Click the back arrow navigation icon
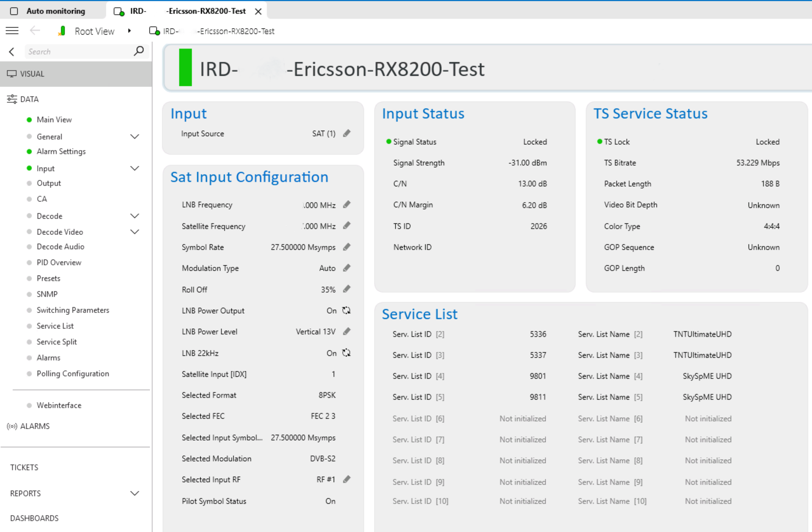Screen dimensions: 812x532 pyautogui.click(x=35, y=30)
